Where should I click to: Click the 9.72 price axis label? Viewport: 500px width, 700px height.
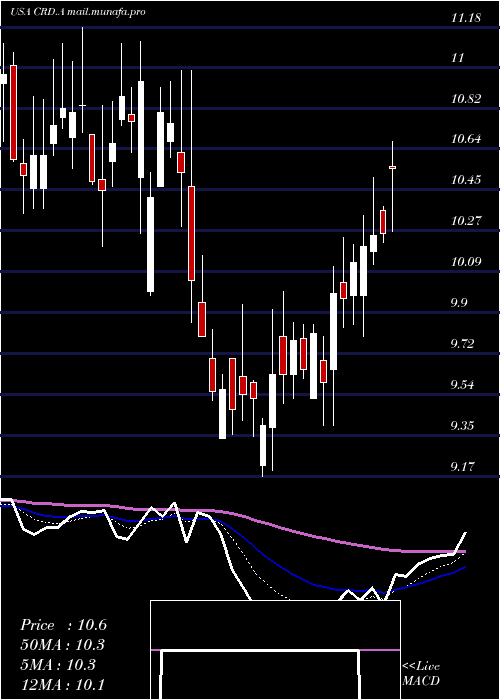[x=462, y=344]
